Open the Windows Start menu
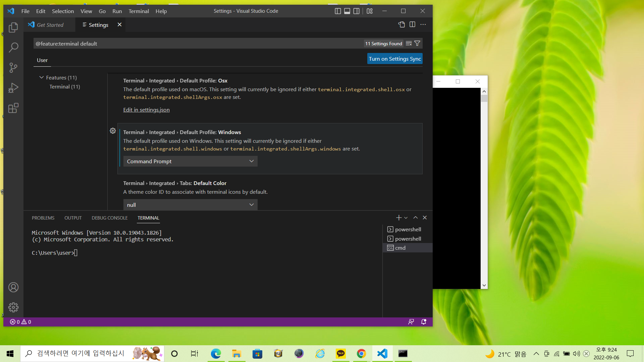644x362 pixels. (x=10, y=354)
